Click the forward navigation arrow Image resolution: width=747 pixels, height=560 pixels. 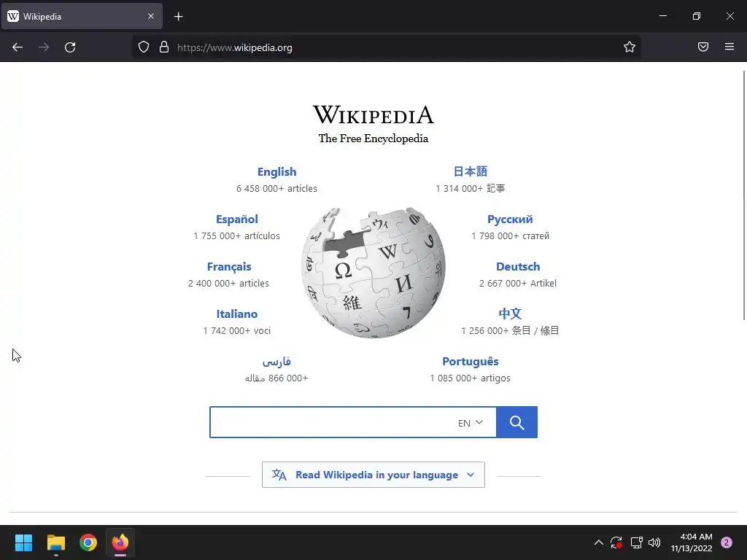(x=44, y=47)
